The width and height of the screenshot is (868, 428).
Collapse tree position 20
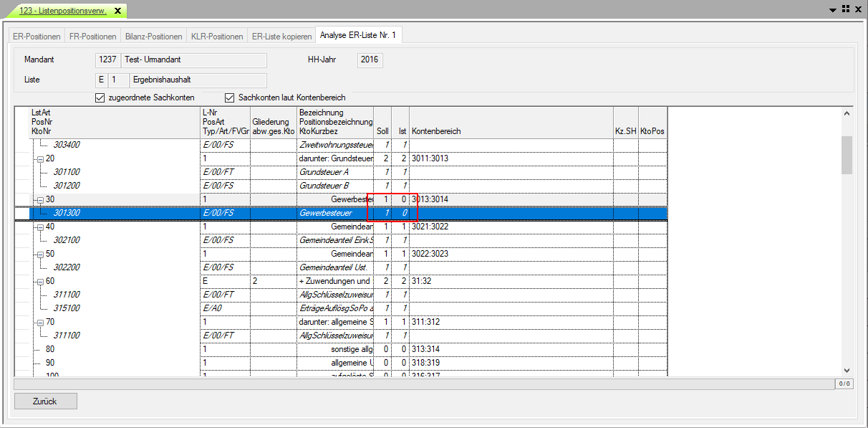40,158
